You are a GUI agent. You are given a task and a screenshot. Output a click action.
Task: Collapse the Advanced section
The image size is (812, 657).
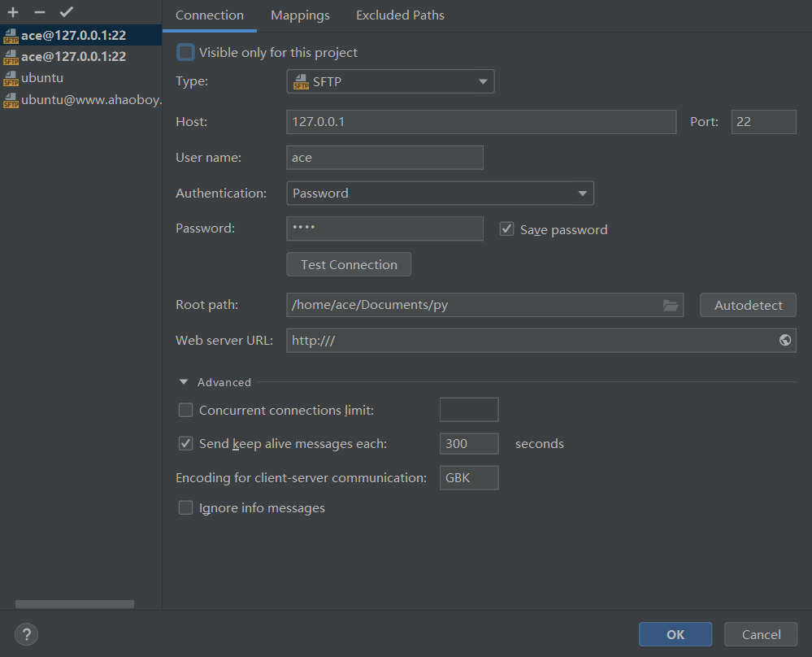tap(185, 382)
